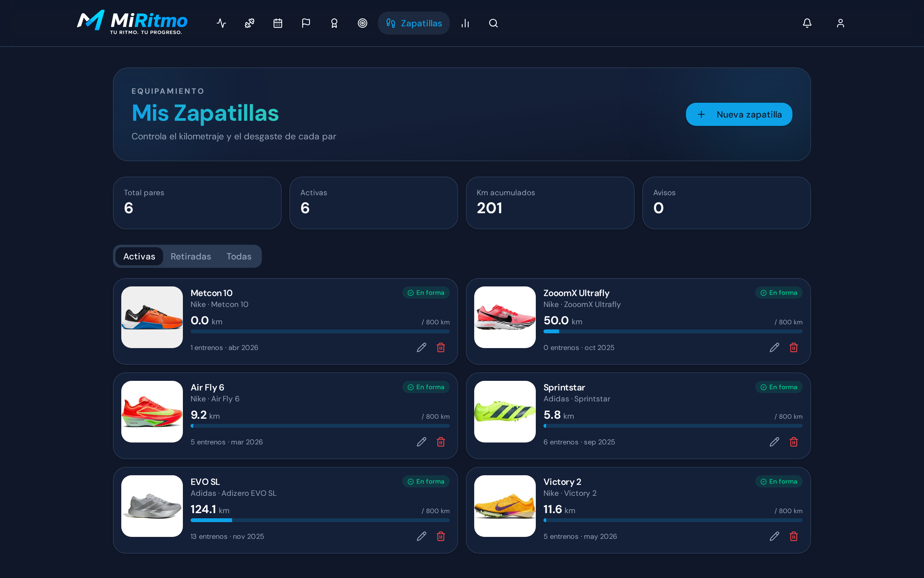The height and width of the screenshot is (578, 924).
Task: Show the Todas tab
Action: [239, 256]
